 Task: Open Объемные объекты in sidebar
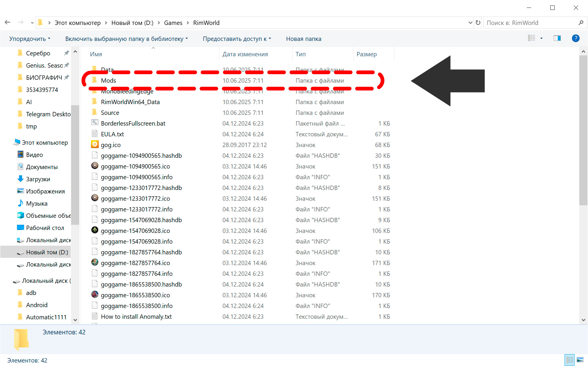coord(48,216)
